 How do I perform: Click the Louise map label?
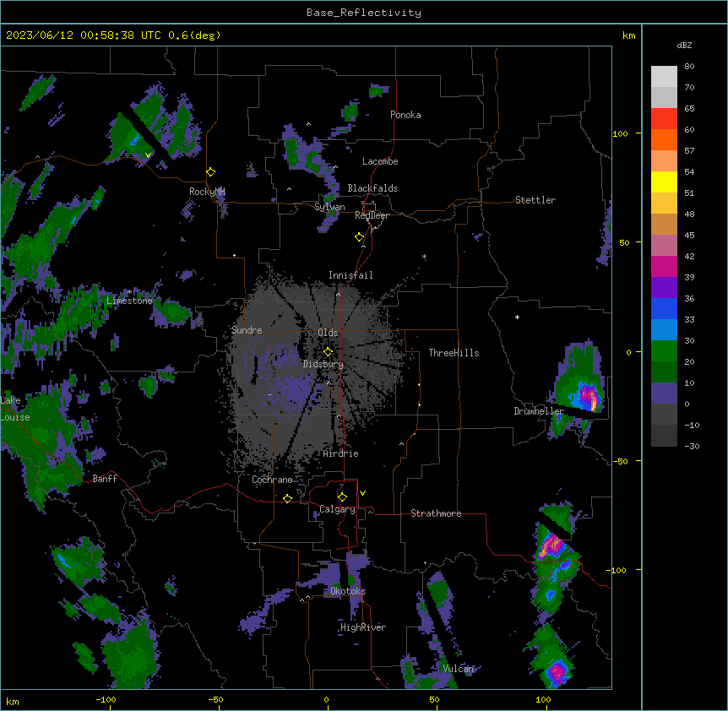point(15,417)
